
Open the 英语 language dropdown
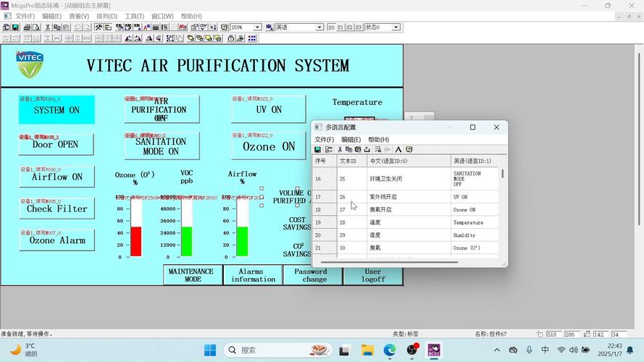pos(319,28)
